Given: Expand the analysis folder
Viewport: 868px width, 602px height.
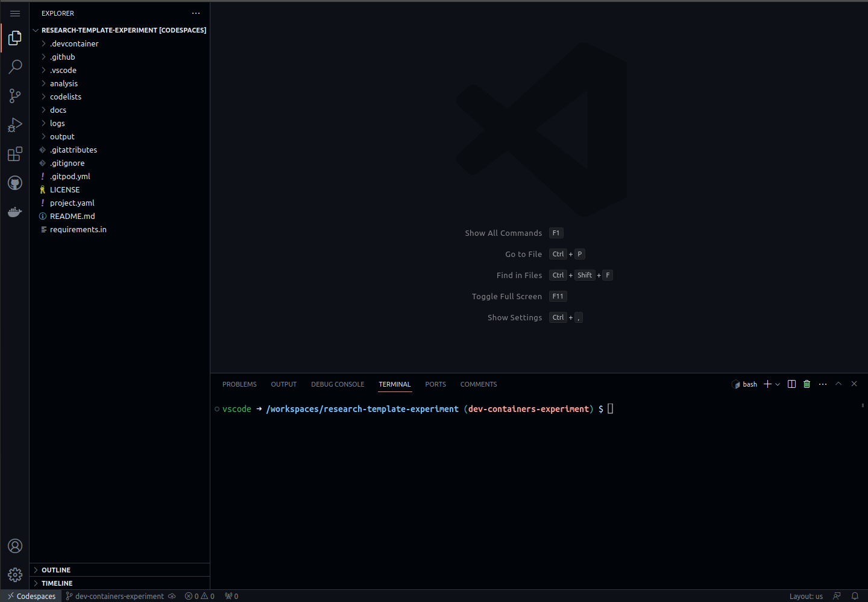Looking at the screenshot, I should (119, 83).
